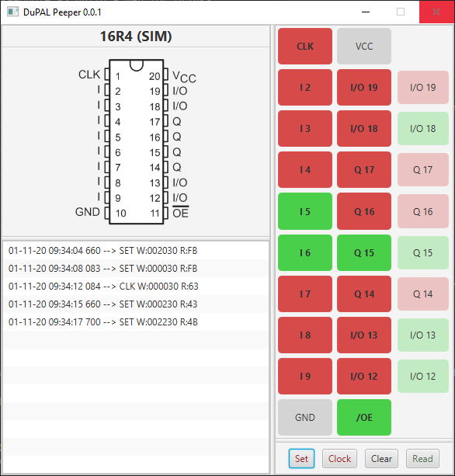455x476 pixels.
Task: Minimize the DuPAL Peeper window
Action: (366, 12)
